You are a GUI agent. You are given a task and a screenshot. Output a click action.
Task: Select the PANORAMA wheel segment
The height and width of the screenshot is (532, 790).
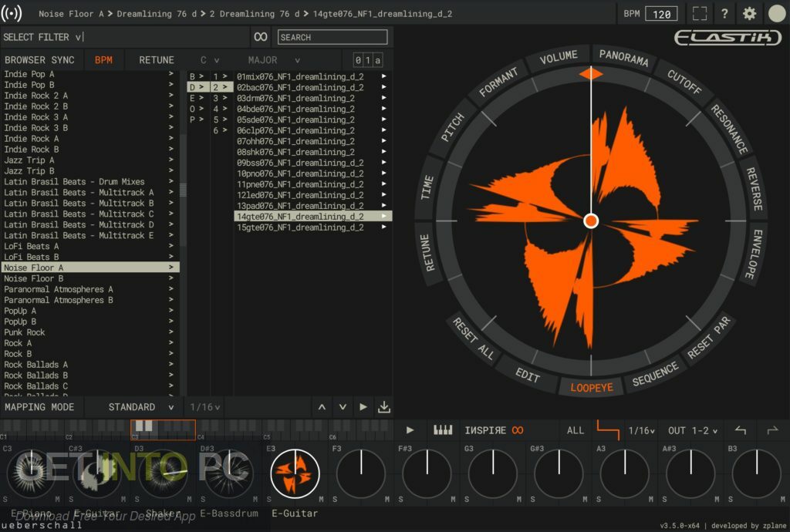coord(623,58)
